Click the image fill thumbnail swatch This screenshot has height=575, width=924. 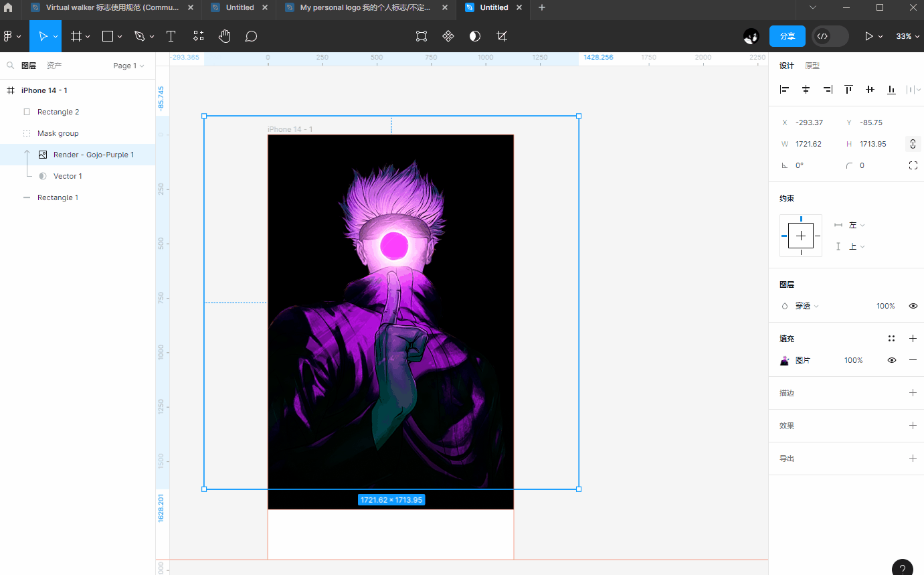pos(785,360)
